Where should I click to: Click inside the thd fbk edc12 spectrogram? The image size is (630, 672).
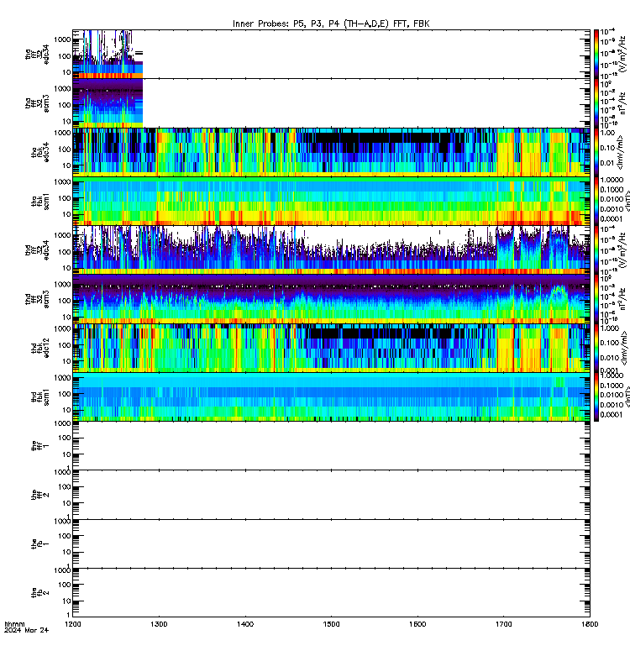331,348
